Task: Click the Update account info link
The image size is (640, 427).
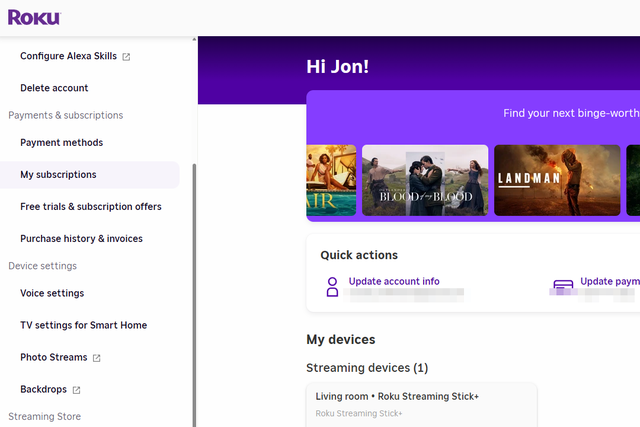Action: [394, 281]
